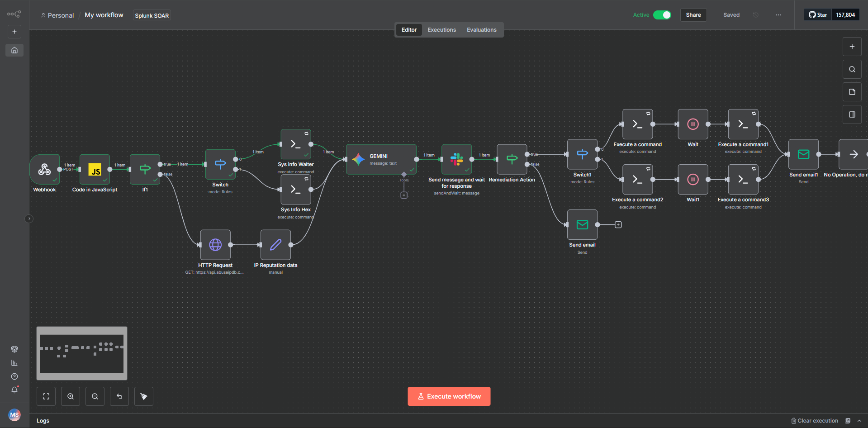Open the Sys Info Hex command node
Viewport: 868px width, 428px height.
pos(296,190)
